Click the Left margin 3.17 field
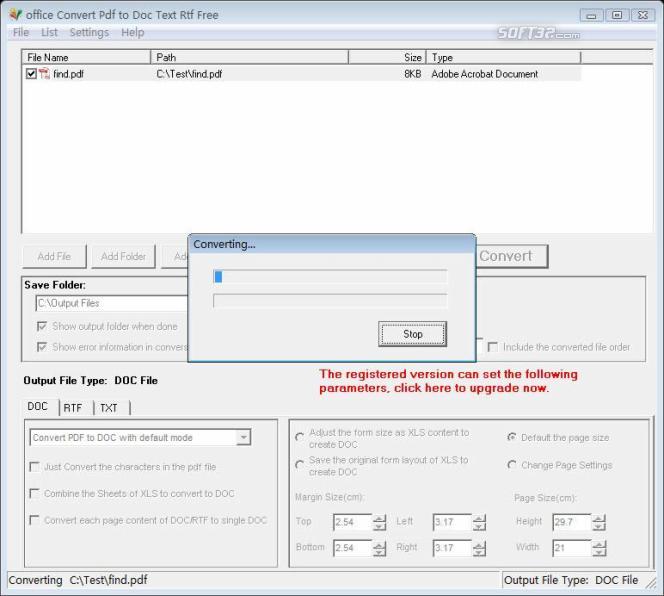Viewport: 664px width, 596px height. (x=453, y=522)
